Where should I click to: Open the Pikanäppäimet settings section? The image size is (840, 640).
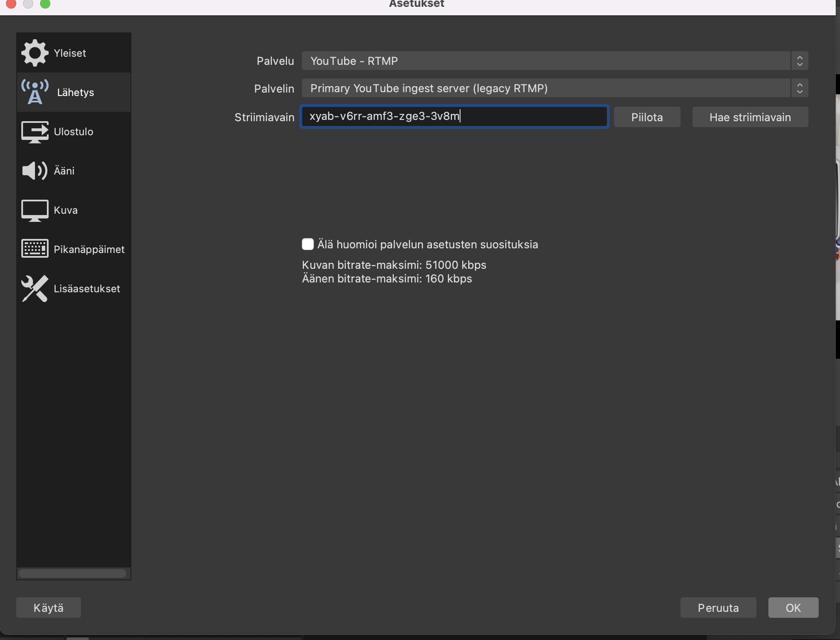click(x=89, y=249)
